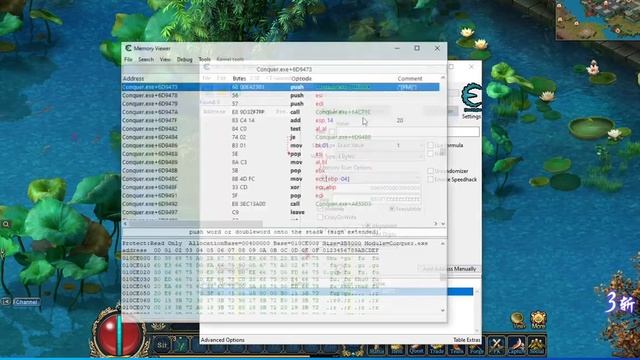The image size is (640, 360).
Task: Click the Opcode column header
Action: (301, 78)
